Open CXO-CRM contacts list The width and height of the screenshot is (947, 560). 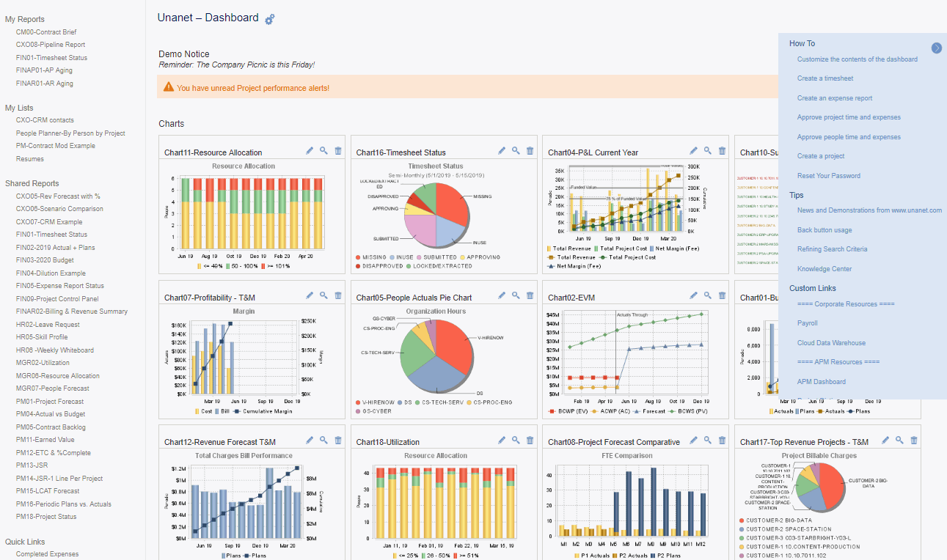coord(45,120)
